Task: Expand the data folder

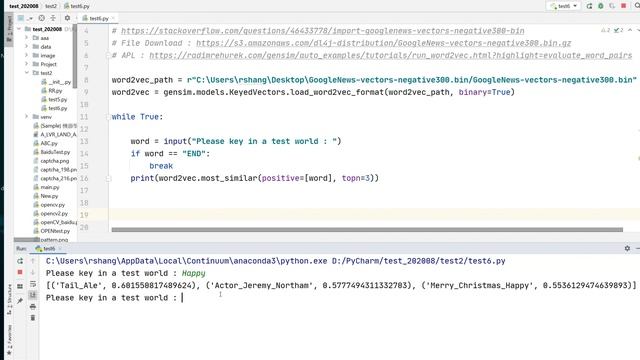Action: pyautogui.click(x=27, y=47)
